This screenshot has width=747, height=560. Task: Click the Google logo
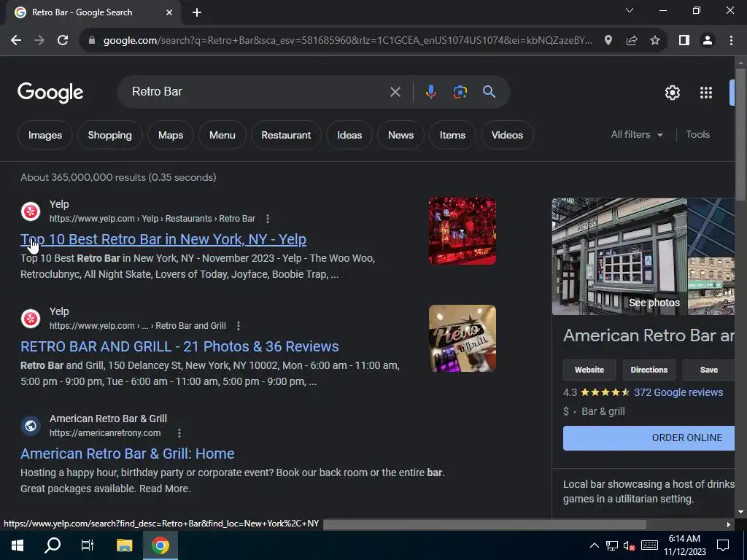pyautogui.click(x=50, y=93)
